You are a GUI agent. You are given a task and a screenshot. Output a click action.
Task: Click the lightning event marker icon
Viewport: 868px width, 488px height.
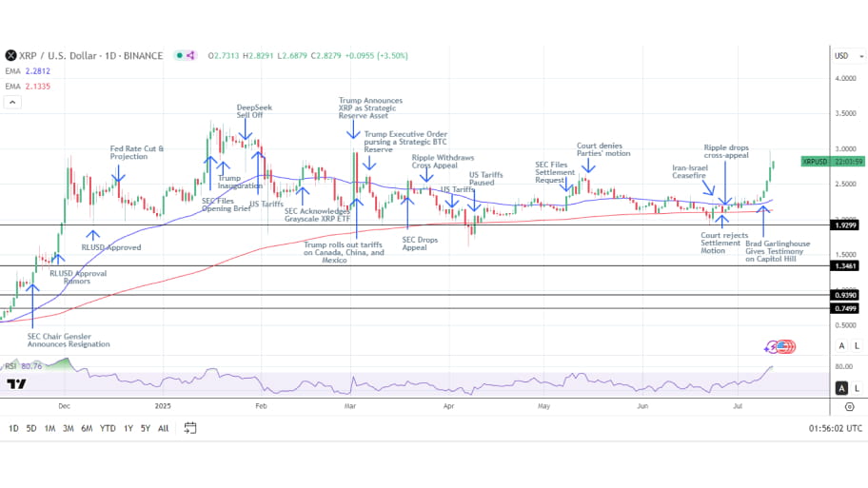pos(771,347)
